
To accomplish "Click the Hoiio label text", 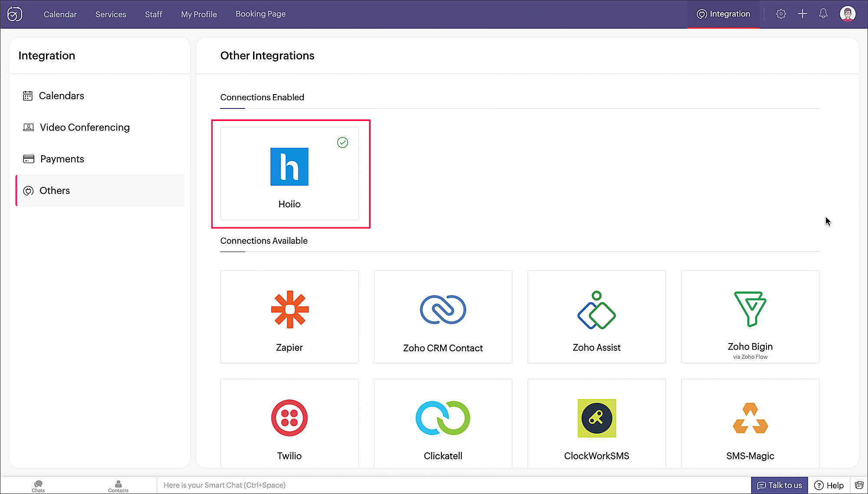I will point(289,204).
